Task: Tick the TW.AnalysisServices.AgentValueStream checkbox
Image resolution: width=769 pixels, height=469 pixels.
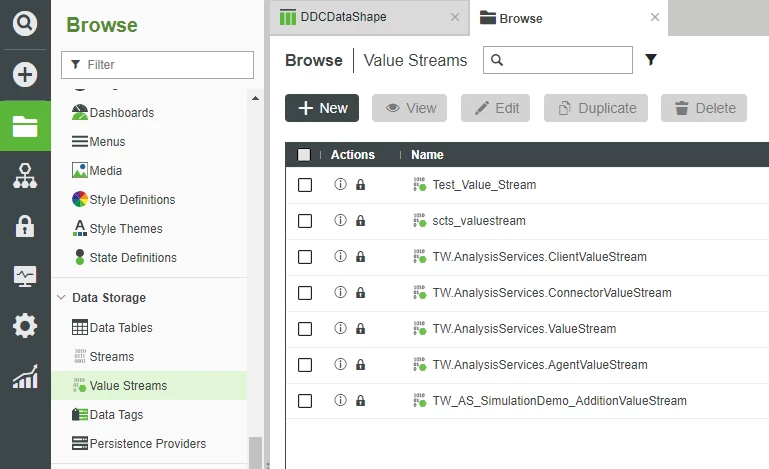Action: [305, 365]
